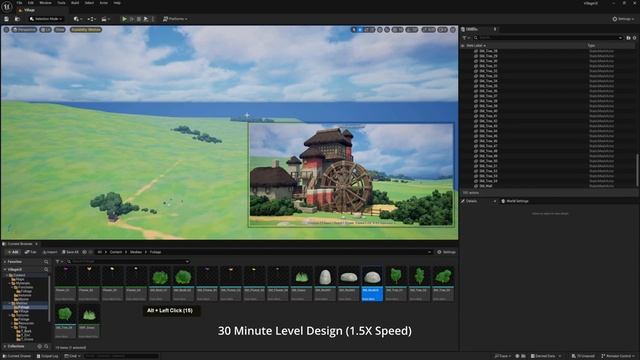Click the Browse content icon beside Save

17,19
